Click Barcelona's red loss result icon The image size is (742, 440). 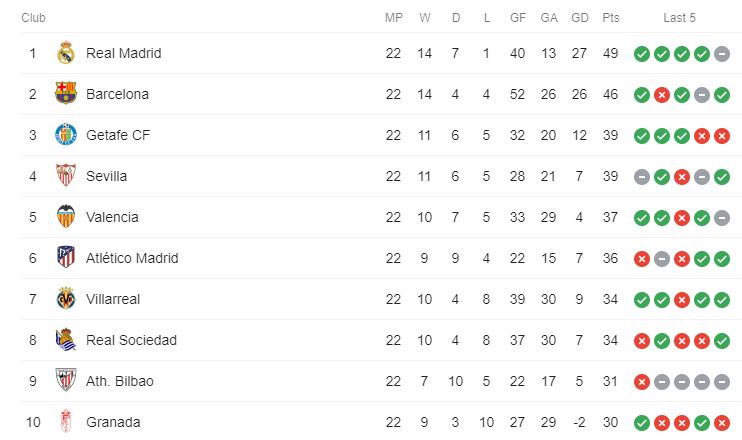662,95
